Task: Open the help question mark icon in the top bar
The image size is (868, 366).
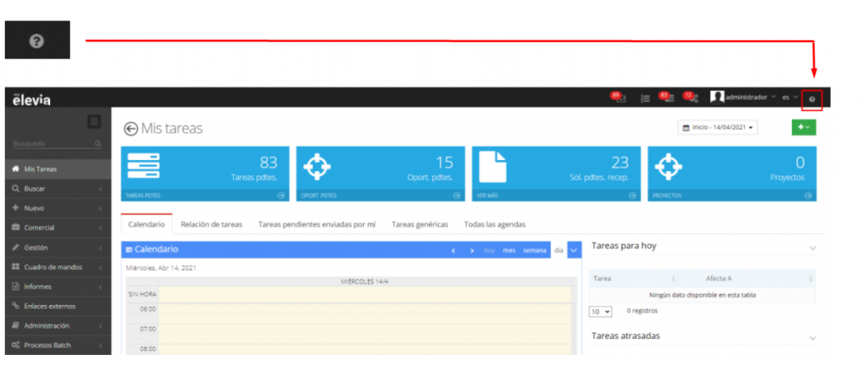Action: coord(812,99)
